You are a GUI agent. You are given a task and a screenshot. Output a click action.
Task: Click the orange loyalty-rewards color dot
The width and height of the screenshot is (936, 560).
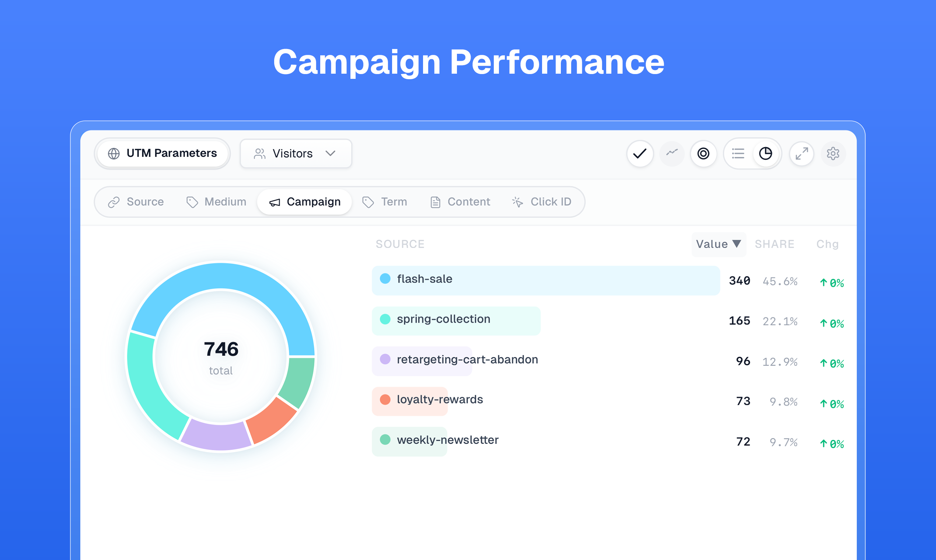pyautogui.click(x=385, y=399)
